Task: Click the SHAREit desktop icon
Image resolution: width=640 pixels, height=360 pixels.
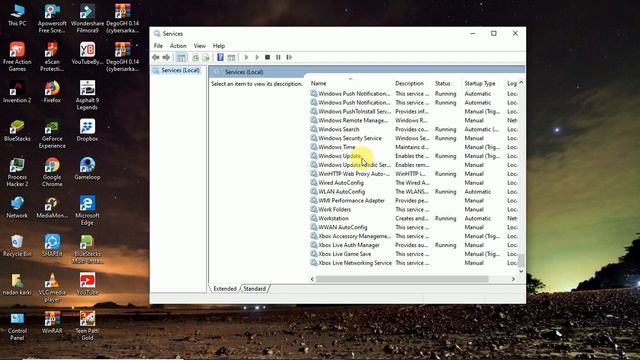Action: (x=52, y=245)
